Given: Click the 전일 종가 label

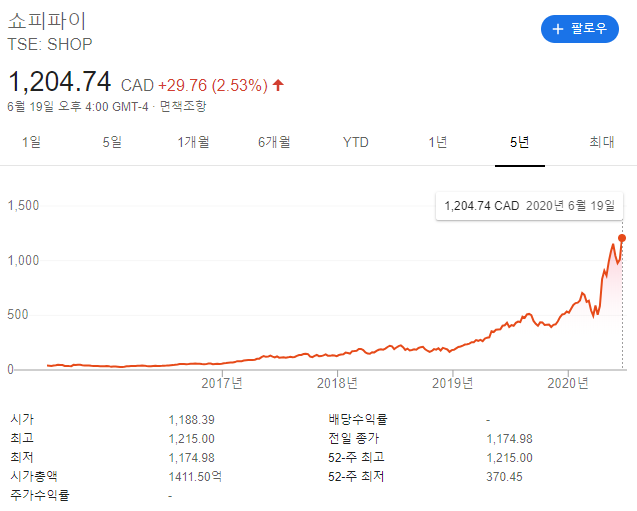Looking at the screenshot, I should click(x=353, y=438).
